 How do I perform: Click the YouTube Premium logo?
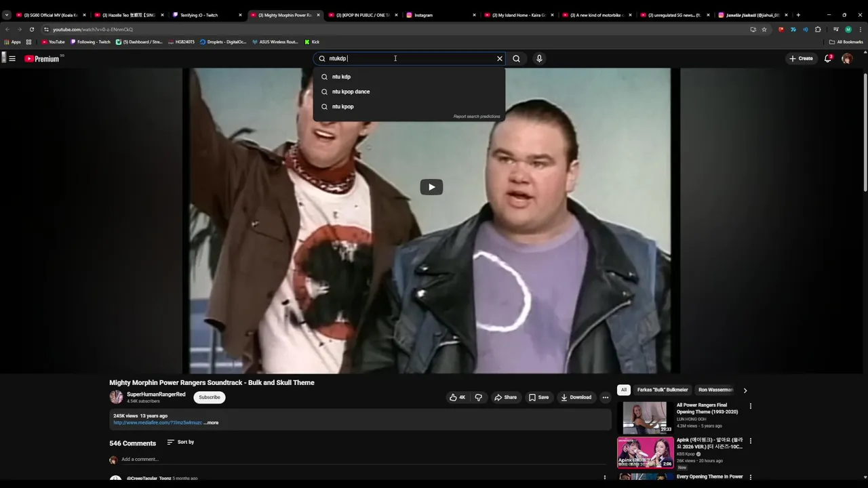(x=42, y=59)
